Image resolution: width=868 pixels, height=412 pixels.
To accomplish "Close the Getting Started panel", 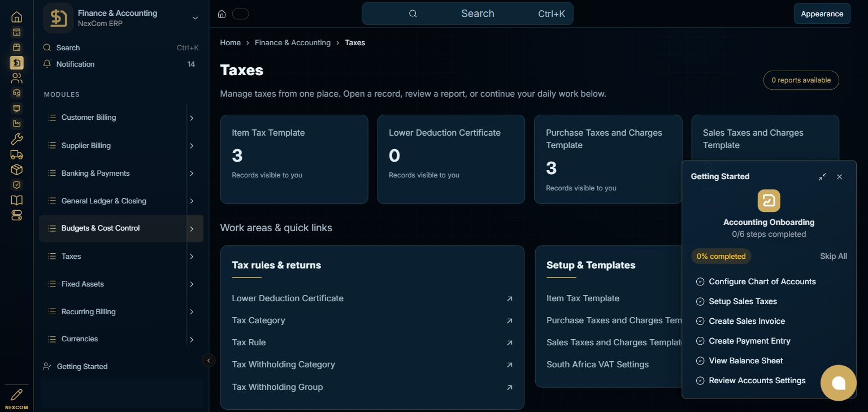I will pos(839,177).
